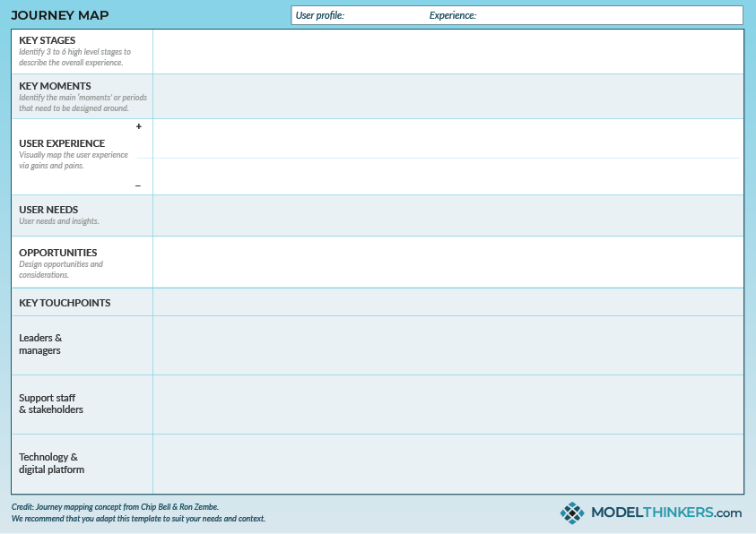Click the plus sign for gains
Image resolution: width=756 pixels, height=534 pixels.
pos(139,126)
